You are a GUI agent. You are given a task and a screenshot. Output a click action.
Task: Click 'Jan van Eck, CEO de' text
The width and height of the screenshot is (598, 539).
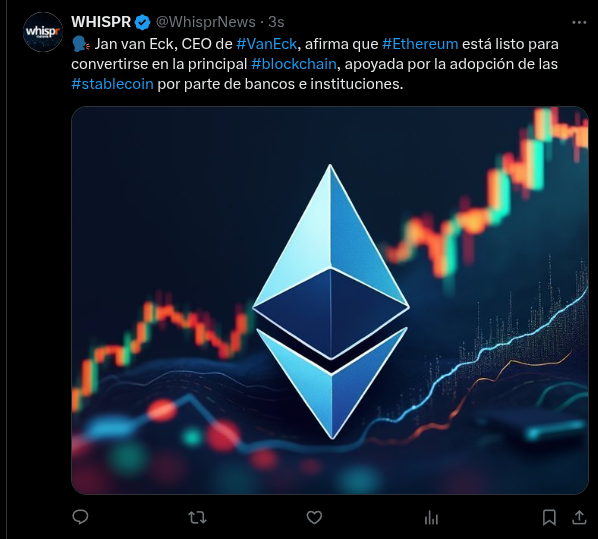163,44
